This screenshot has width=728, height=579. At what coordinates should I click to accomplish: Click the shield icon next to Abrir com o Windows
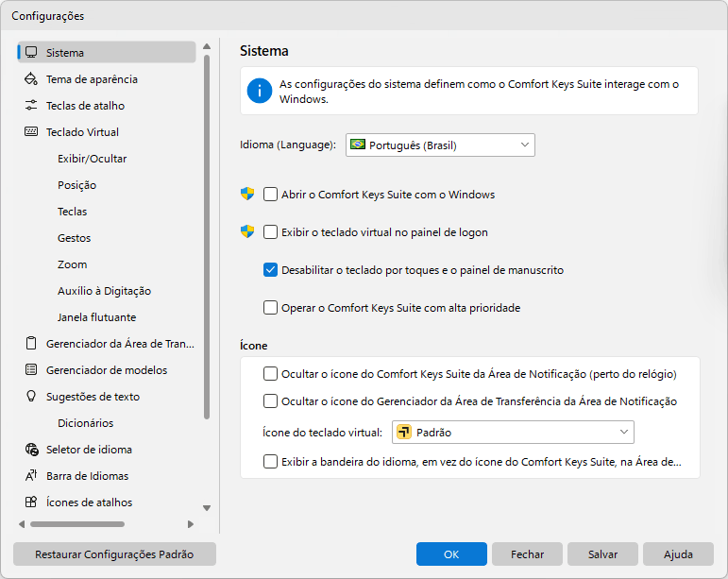tap(247, 194)
